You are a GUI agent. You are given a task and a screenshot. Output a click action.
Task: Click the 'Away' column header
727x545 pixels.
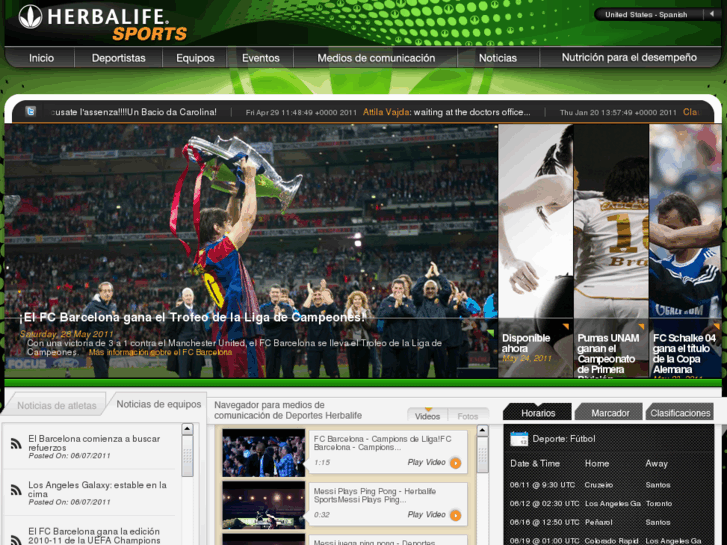click(657, 463)
